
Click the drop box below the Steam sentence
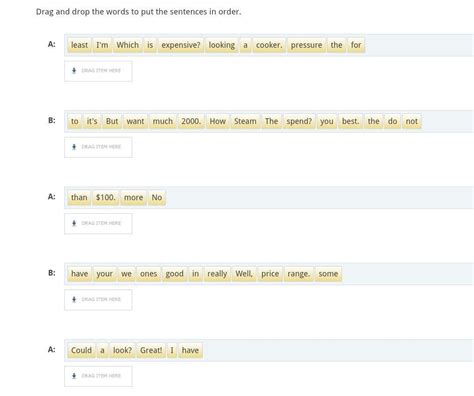(98, 147)
